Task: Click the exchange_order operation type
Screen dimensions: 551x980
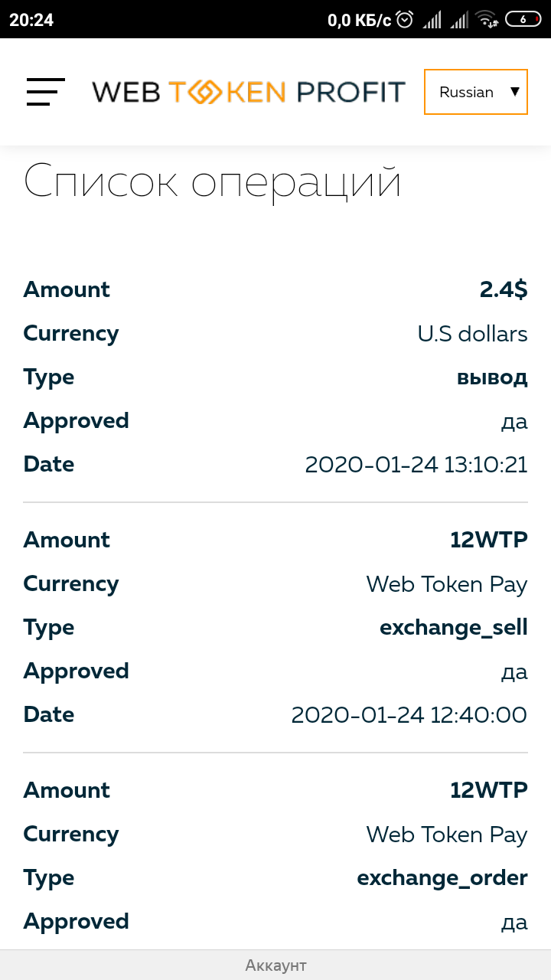Action: coord(442,878)
